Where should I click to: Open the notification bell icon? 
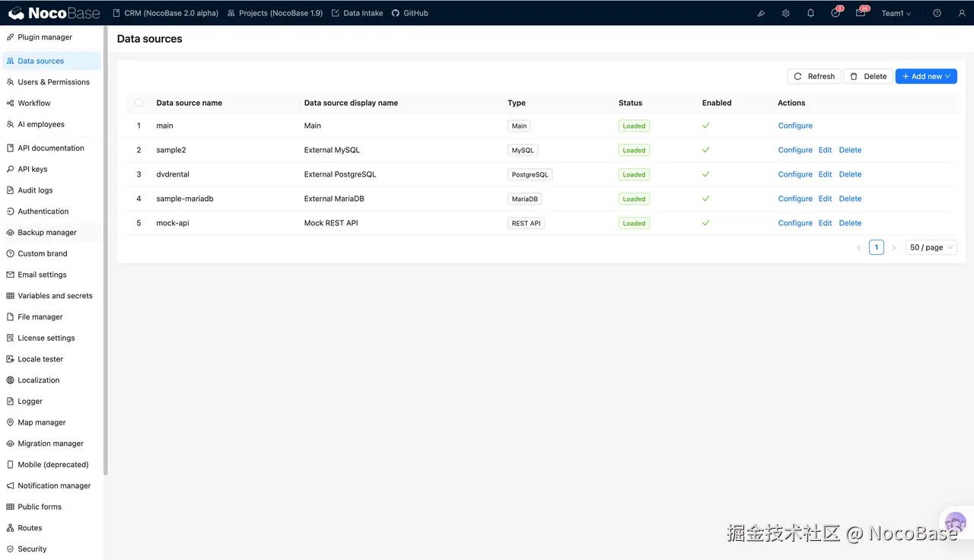[x=810, y=13]
